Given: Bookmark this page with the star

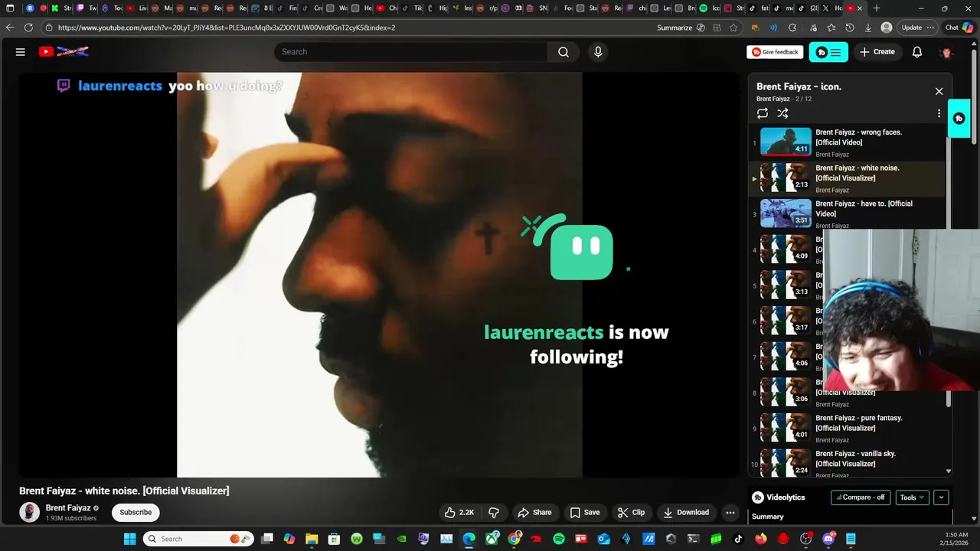Looking at the screenshot, I should click(733, 28).
